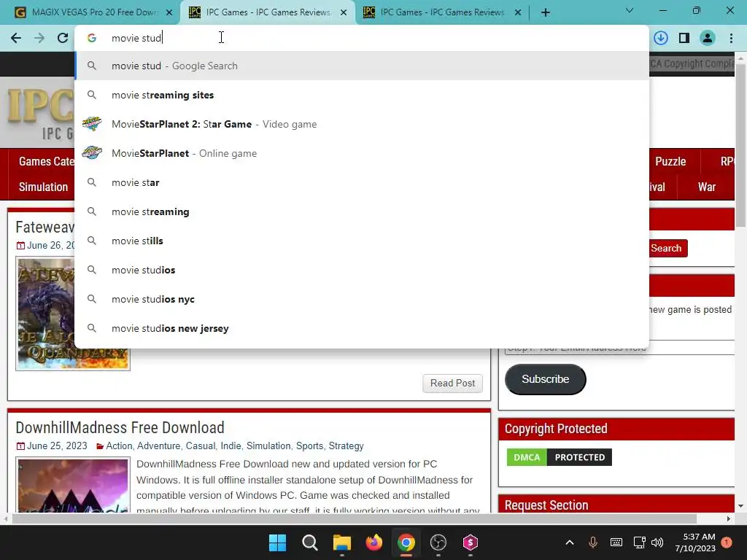Open OBS Studio from the taskbar
The height and width of the screenshot is (560, 747).
438,542
